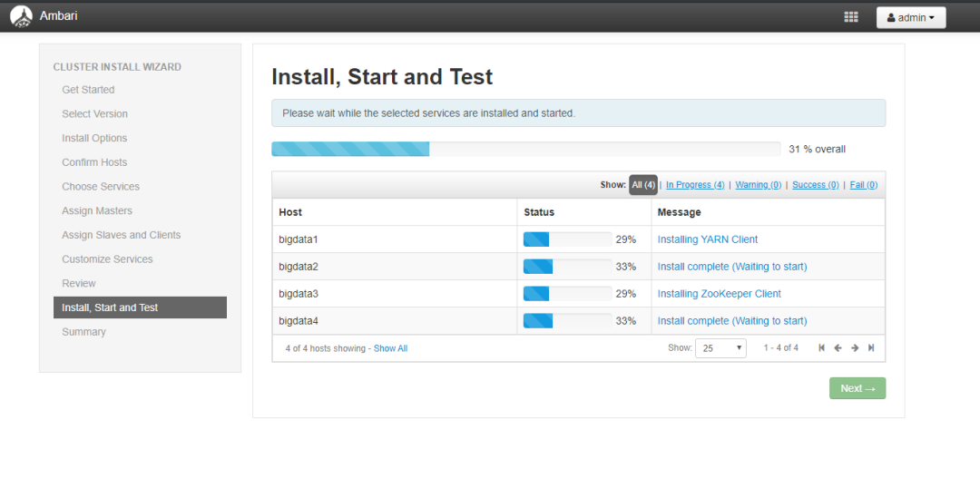Viewport: 980px width, 488px height.
Task: Filter hosts by All (4)
Action: [x=643, y=185]
